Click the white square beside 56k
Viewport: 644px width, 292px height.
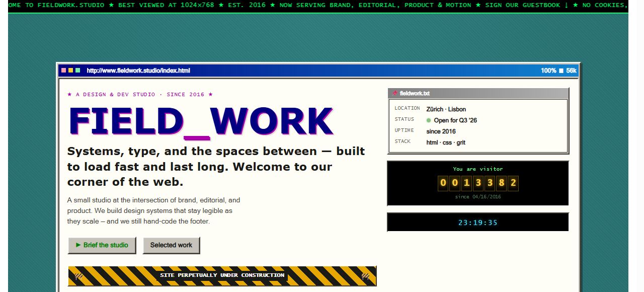click(561, 71)
